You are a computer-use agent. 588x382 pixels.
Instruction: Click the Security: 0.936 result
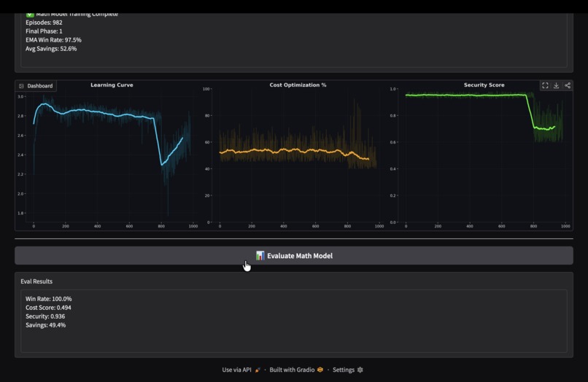pyautogui.click(x=45, y=316)
